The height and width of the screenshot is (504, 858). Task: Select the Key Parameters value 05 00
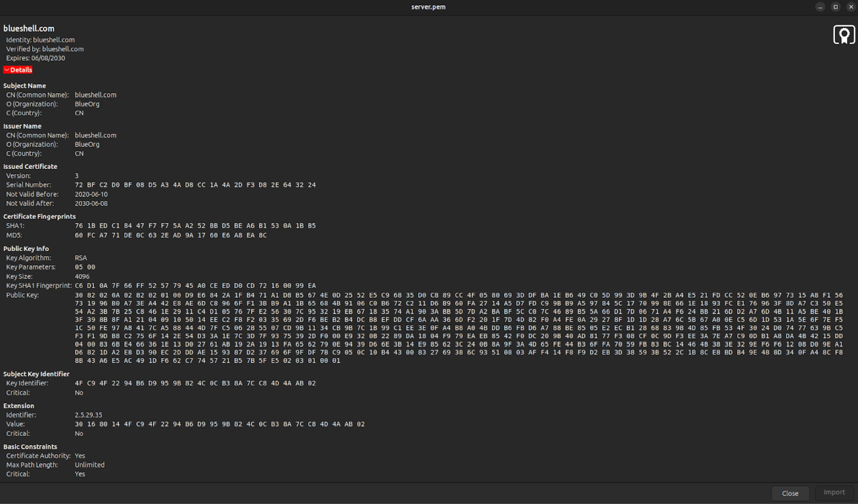[x=85, y=267]
